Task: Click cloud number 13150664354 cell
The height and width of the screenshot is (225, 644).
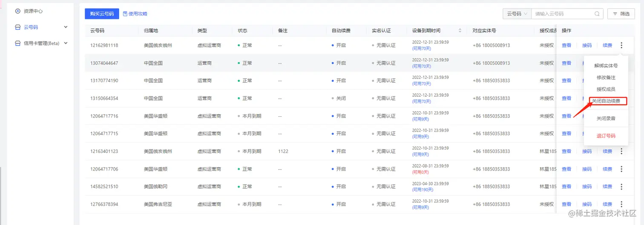Action: (x=104, y=98)
